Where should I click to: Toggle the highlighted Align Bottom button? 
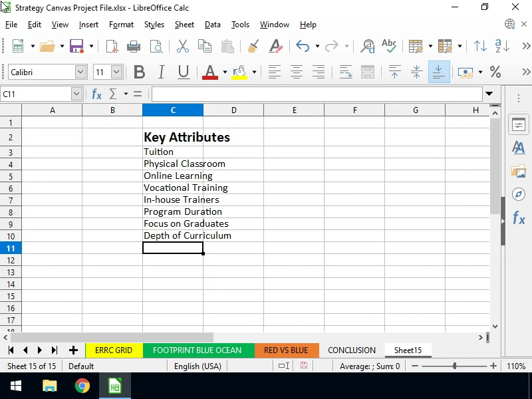(439, 72)
